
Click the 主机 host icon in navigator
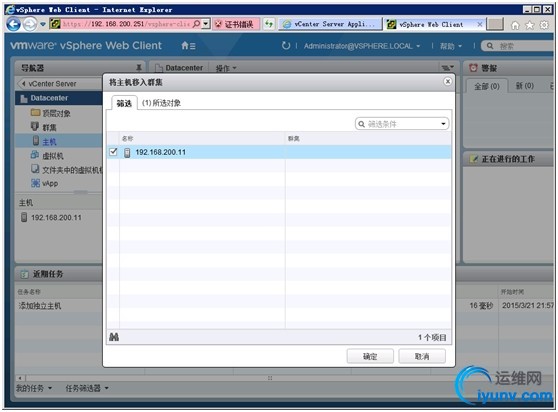[x=36, y=140]
